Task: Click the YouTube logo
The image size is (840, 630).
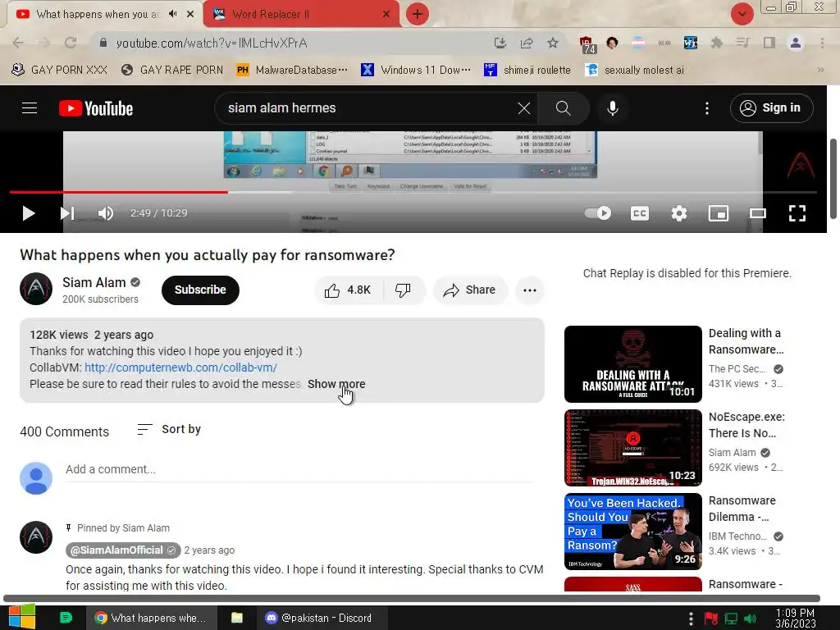Action: coord(96,108)
